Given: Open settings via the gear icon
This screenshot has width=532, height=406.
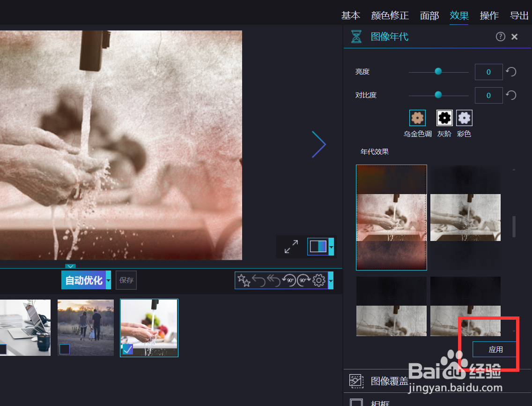Looking at the screenshot, I should click(x=318, y=280).
